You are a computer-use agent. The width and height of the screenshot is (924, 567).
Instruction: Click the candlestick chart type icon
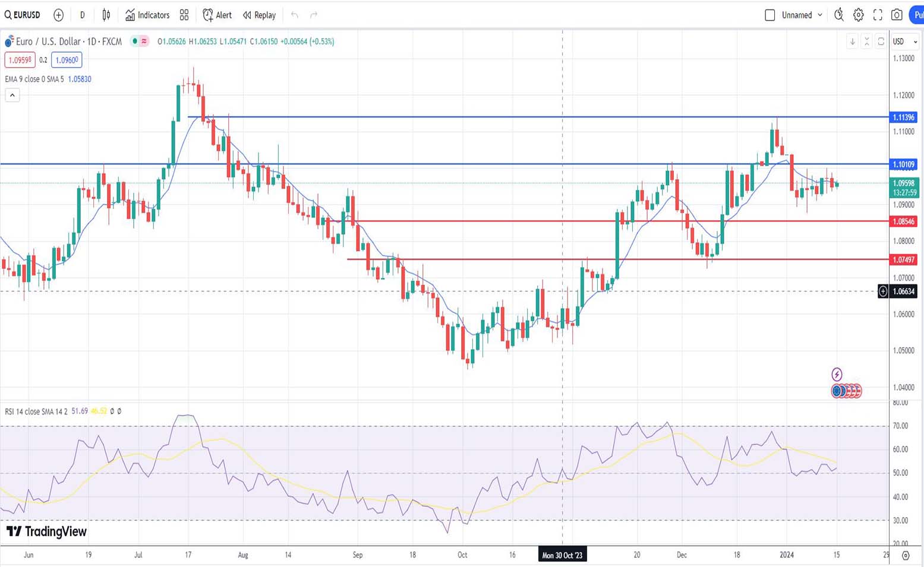click(106, 15)
